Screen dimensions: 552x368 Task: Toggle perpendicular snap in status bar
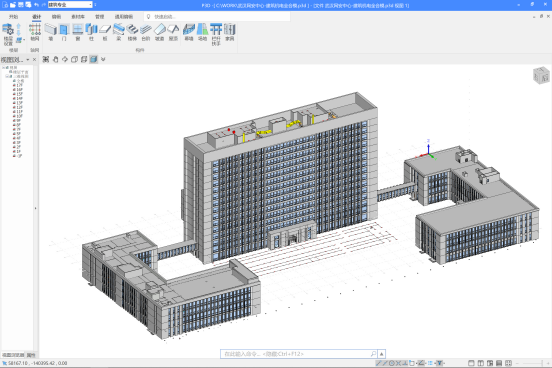pos(405,363)
